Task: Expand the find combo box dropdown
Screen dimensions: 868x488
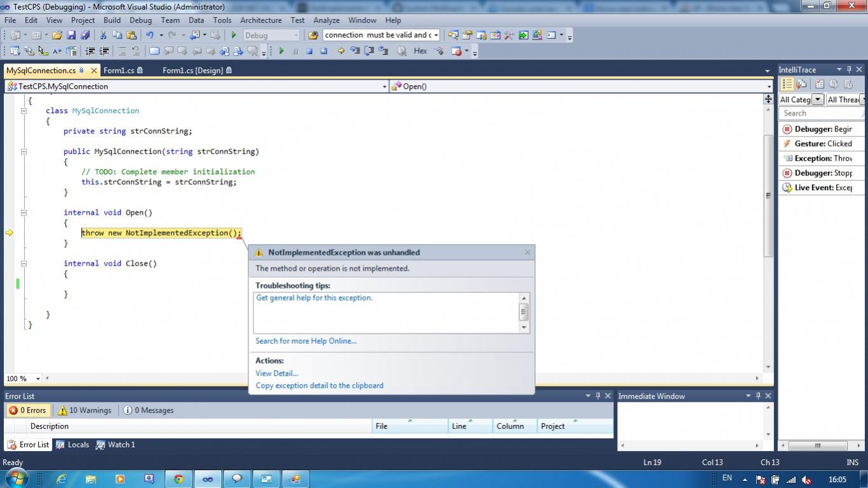Action: pyautogui.click(x=436, y=35)
